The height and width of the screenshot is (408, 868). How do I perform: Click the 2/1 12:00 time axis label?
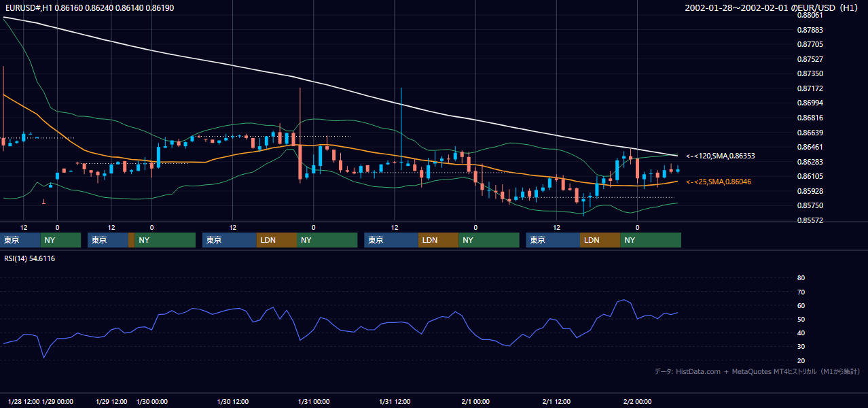click(x=556, y=401)
